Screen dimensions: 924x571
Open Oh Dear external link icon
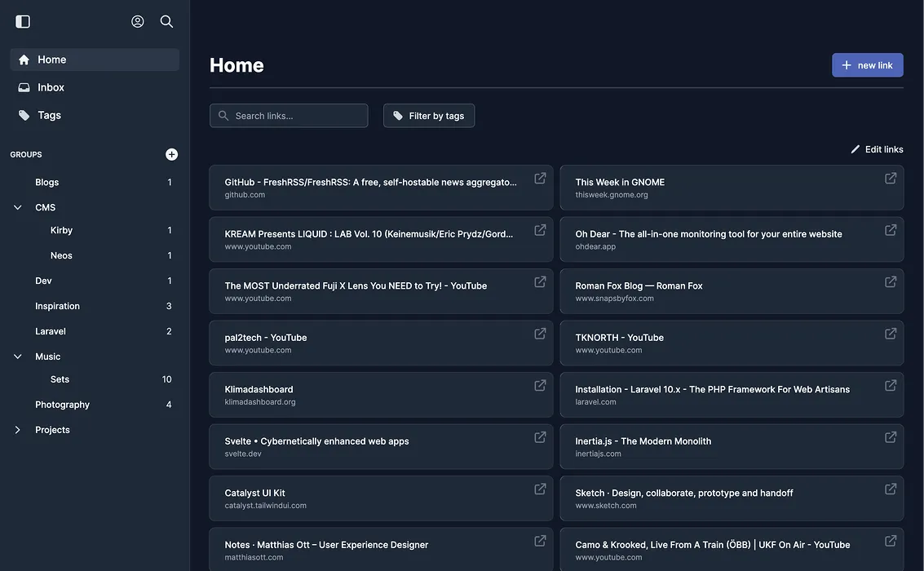(891, 230)
